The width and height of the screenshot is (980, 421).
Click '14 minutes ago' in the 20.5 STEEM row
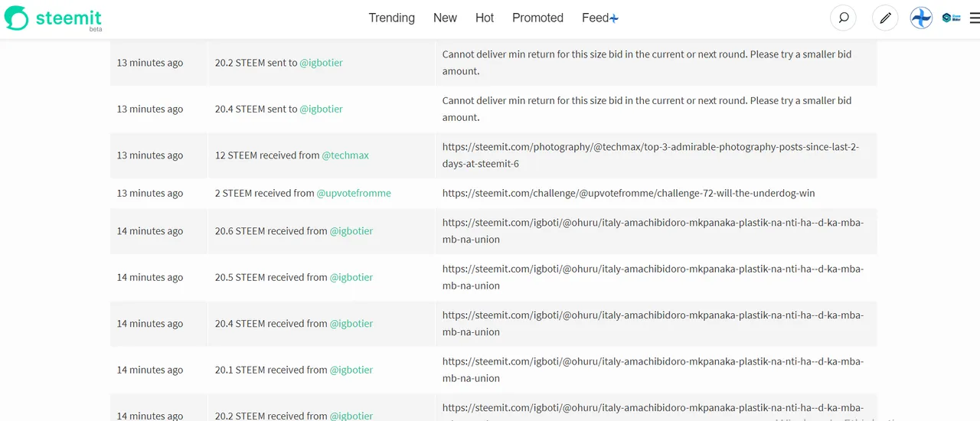pos(150,277)
